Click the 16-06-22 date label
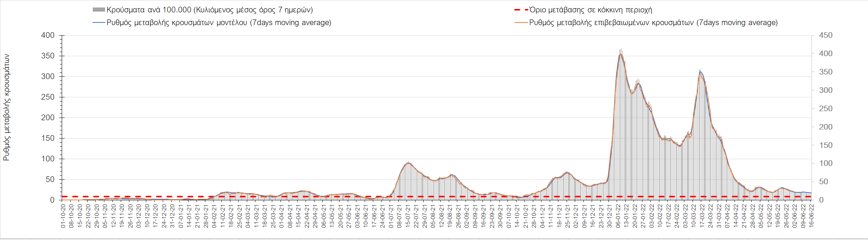 coord(811,216)
